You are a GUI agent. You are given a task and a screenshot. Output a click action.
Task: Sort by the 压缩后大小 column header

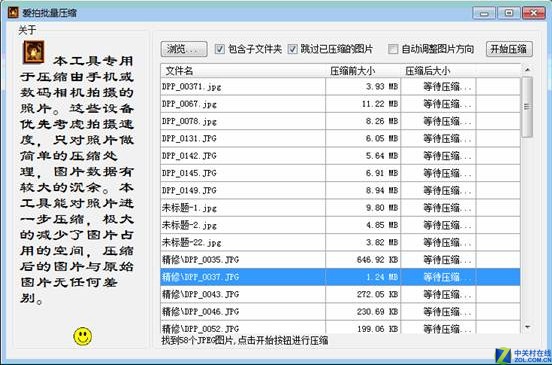tap(438, 71)
